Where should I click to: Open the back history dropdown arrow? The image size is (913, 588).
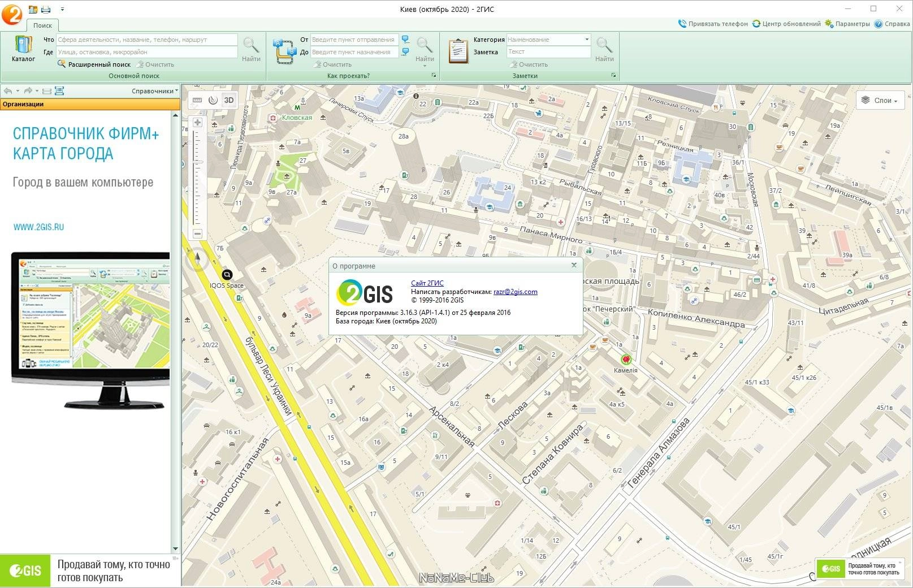pyautogui.click(x=18, y=90)
